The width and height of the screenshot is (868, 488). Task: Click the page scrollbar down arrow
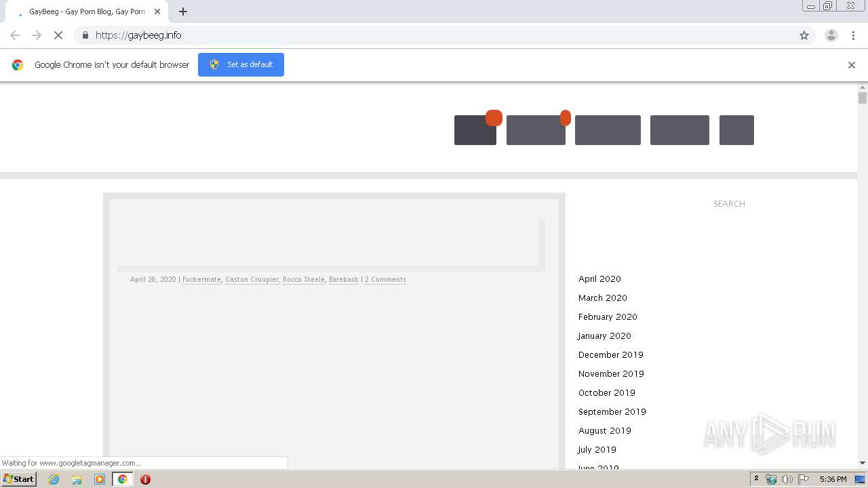[x=863, y=463]
